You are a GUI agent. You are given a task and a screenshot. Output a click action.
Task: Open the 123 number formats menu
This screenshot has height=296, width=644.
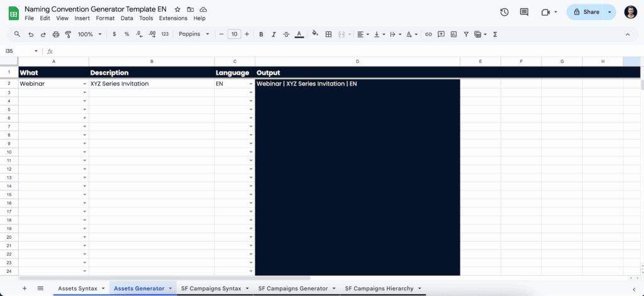coord(165,35)
